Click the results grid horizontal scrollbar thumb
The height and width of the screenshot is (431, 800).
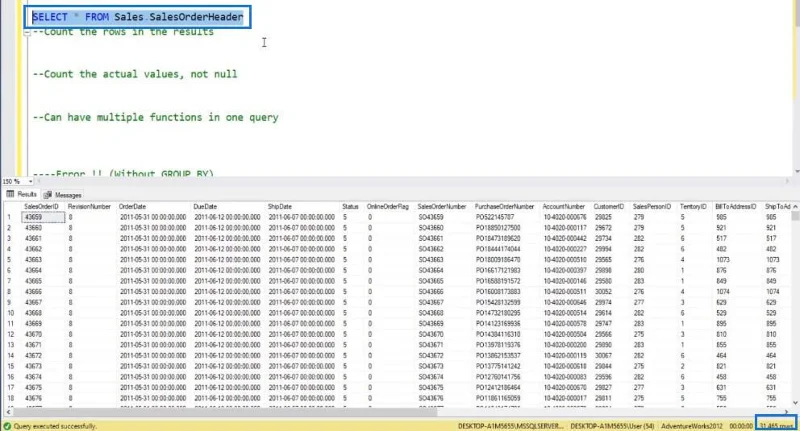[225, 412]
